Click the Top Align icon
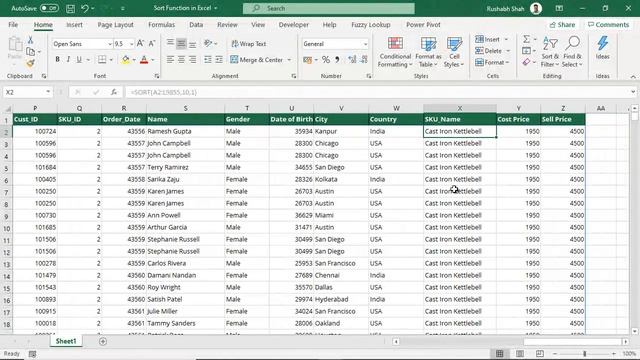640x360 pixels. point(170,43)
